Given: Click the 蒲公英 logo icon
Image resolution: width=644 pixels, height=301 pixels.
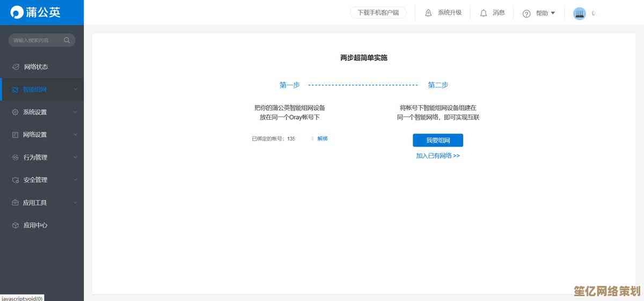Looking at the screenshot, I should (x=17, y=12).
